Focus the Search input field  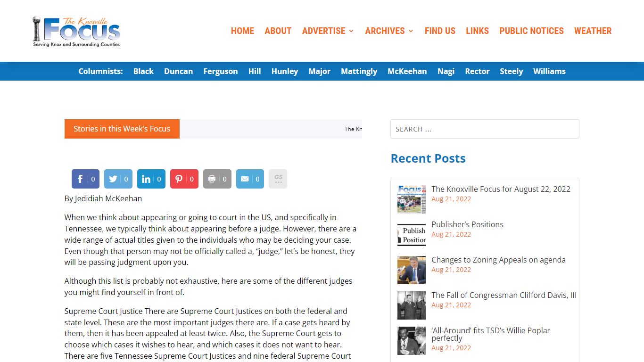pos(485,129)
